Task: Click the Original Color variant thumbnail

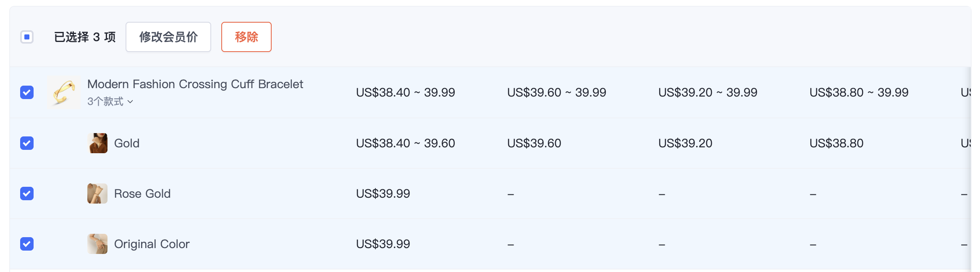Action: tap(97, 244)
